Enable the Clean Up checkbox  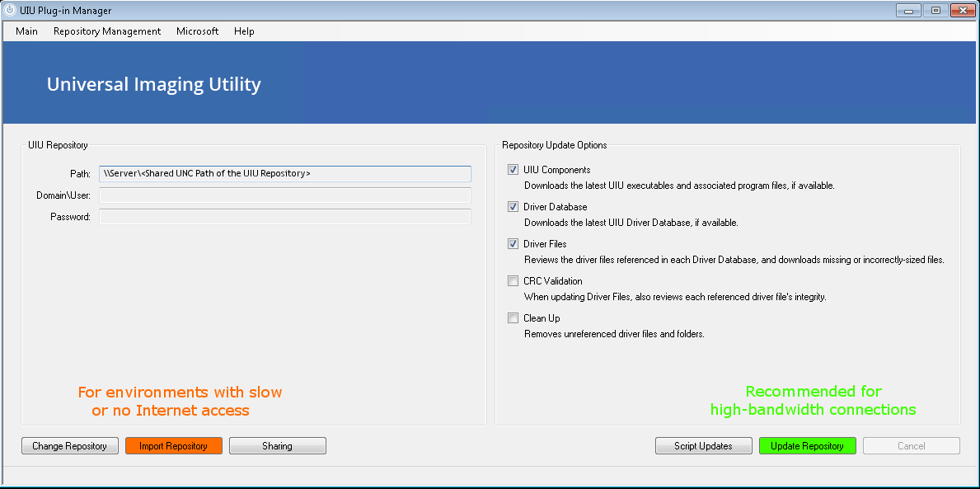(x=513, y=317)
